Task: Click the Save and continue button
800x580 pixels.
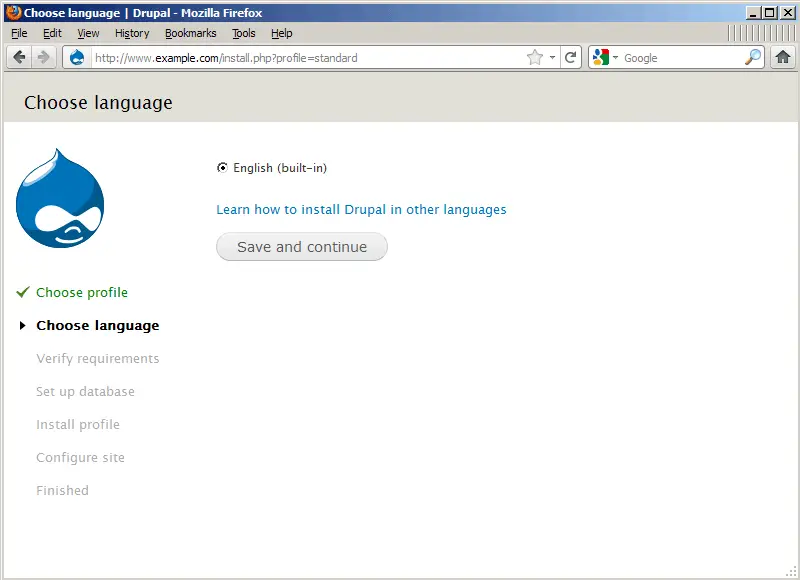Action: click(302, 247)
